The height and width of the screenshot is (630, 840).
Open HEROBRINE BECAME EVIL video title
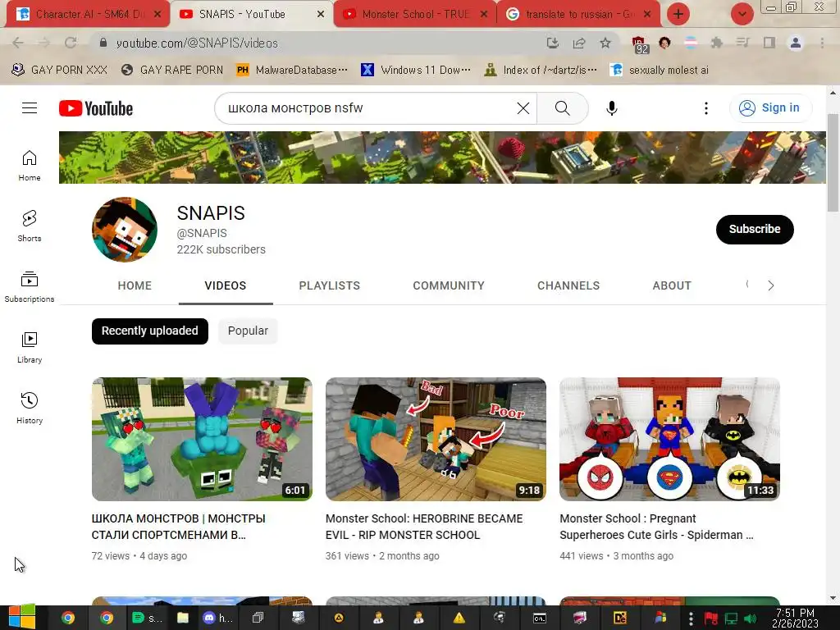[x=424, y=527]
